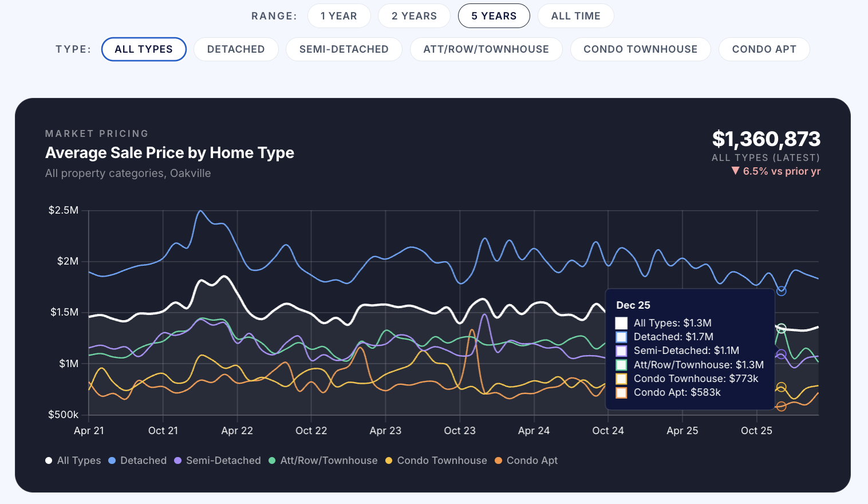868x504 pixels.
Task: Toggle Att/Row/Townhouse legend entry
Action: pos(323,460)
